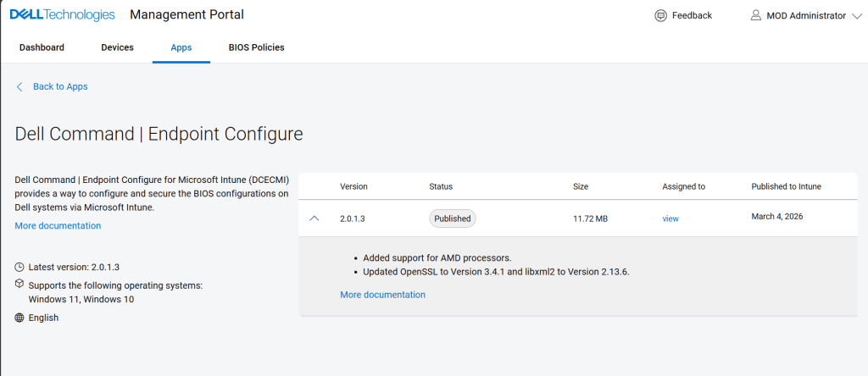Switch to the Dashboard tab

click(42, 47)
